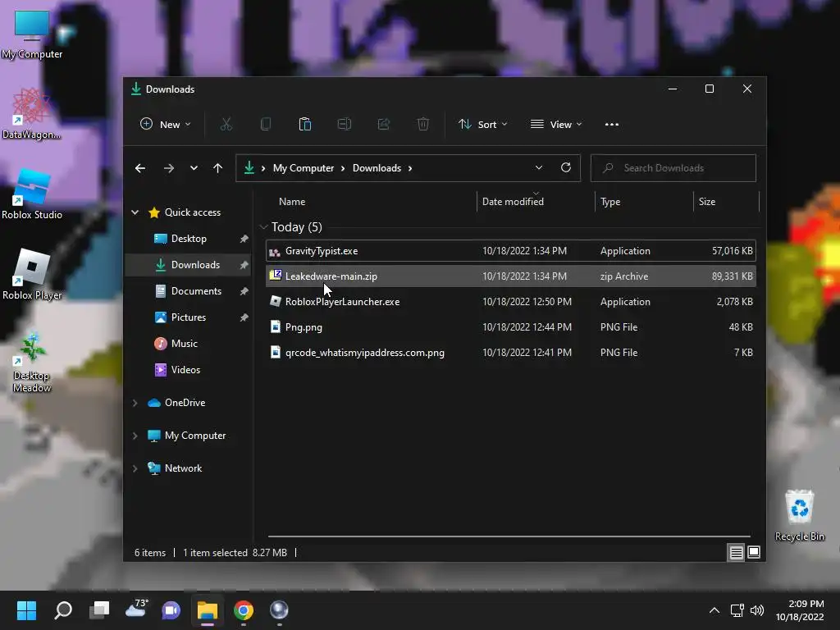Go back with the left arrow

(x=140, y=168)
